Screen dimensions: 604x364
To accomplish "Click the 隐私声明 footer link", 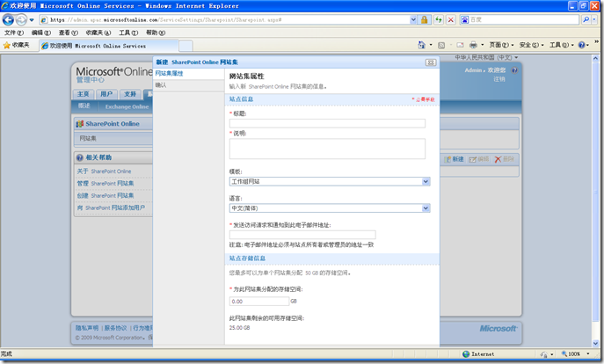I will coord(87,328).
